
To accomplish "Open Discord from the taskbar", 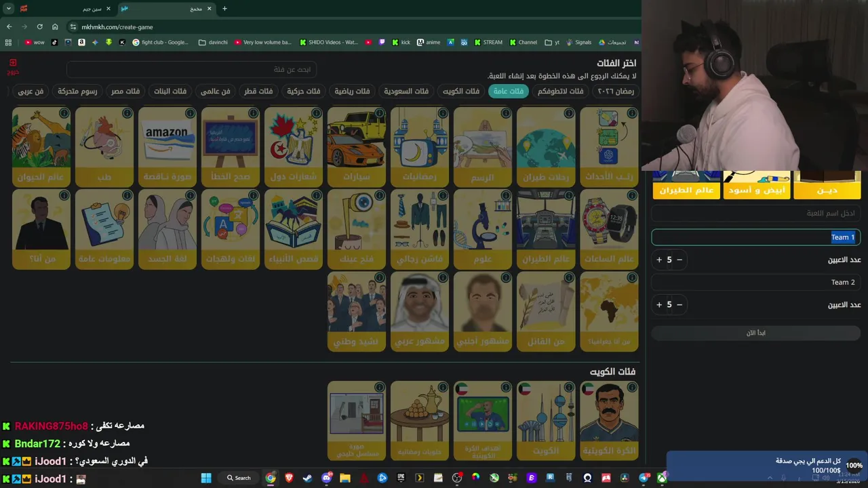I will click(x=326, y=478).
